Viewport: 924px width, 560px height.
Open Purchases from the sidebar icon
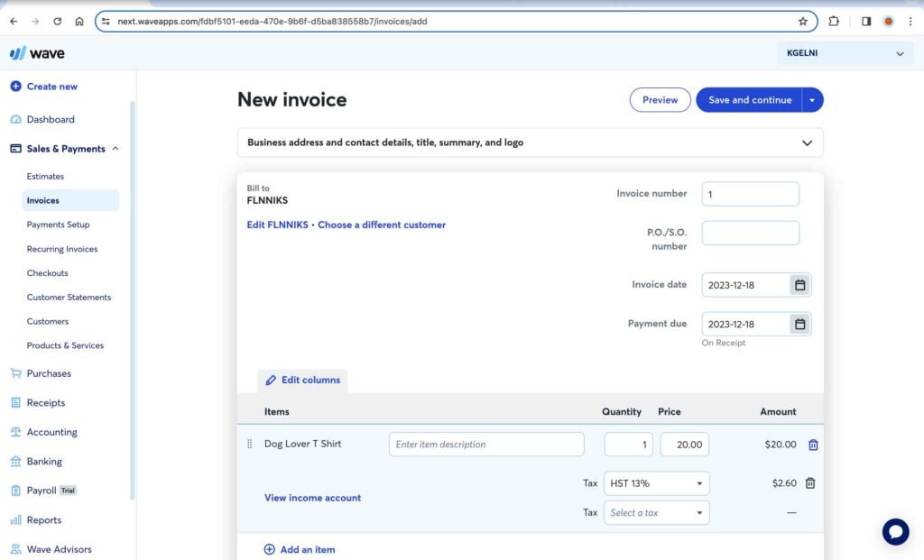point(15,373)
